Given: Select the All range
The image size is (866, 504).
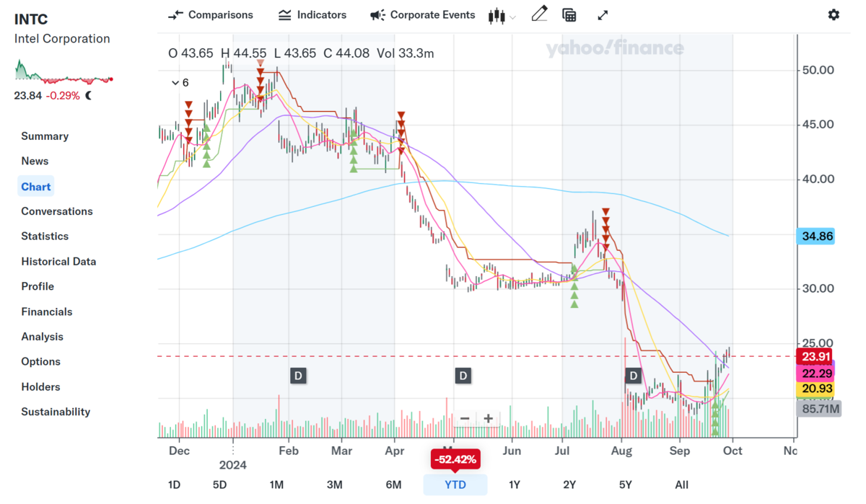Looking at the screenshot, I should 681,485.
